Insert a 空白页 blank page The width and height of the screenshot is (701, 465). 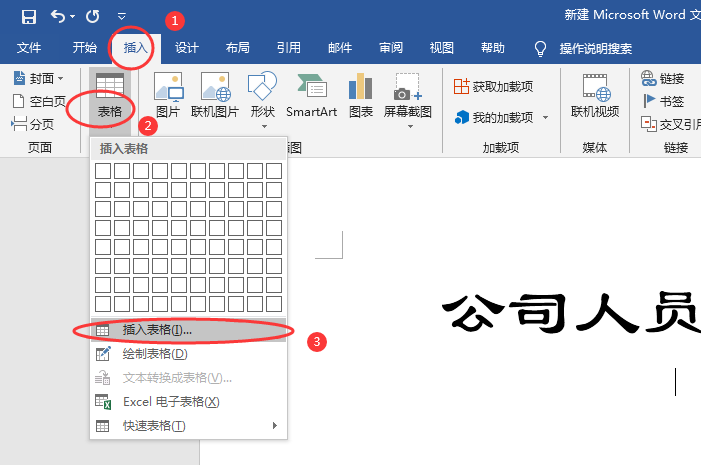[x=38, y=101]
